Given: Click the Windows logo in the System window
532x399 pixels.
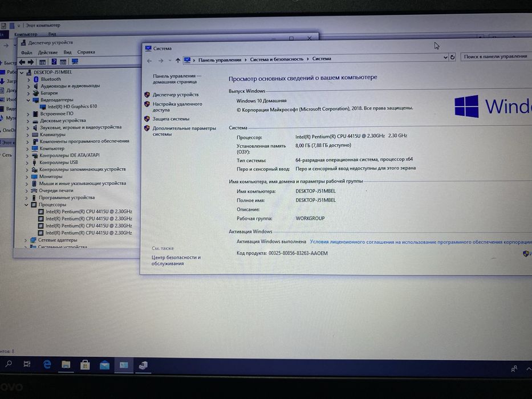Looking at the screenshot, I should [x=466, y=106].
